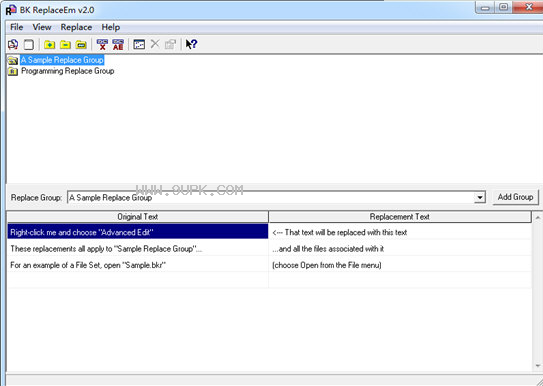Click the Advanced Edit icon labeled AE

118,44
